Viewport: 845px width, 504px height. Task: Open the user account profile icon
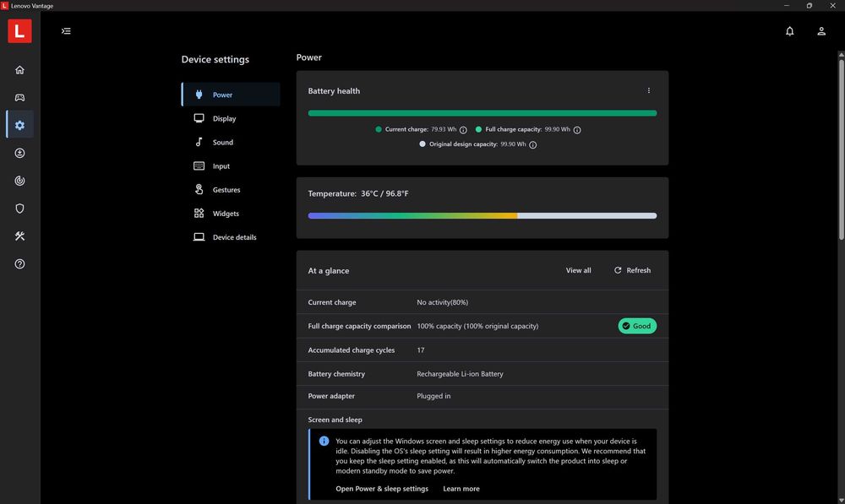coord(821,31)
